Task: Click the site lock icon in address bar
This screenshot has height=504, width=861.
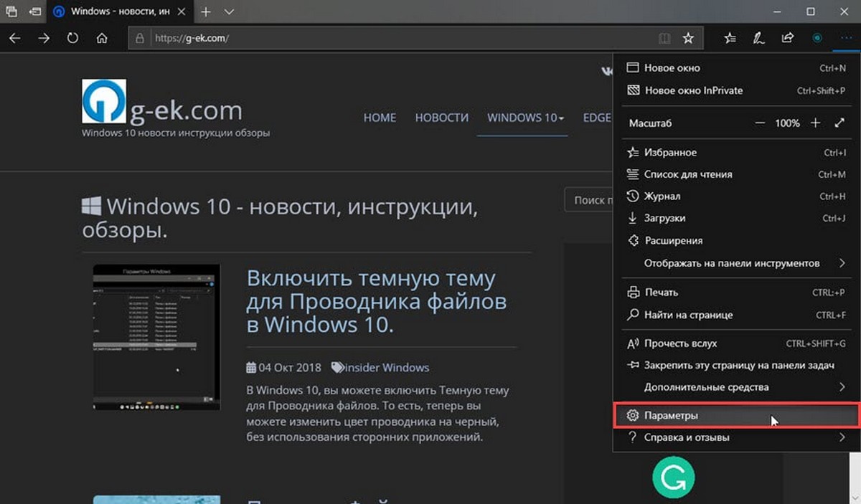Action: [x=141, y=38]
